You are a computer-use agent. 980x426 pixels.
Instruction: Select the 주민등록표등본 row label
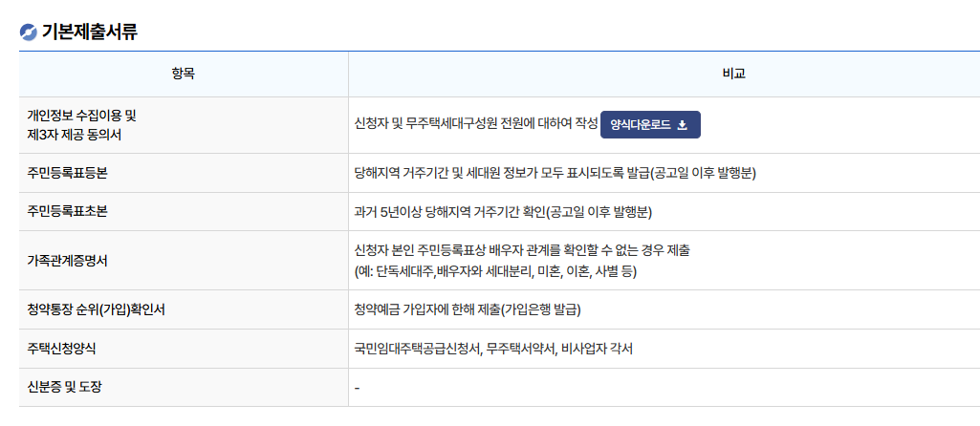coord(67,173)
